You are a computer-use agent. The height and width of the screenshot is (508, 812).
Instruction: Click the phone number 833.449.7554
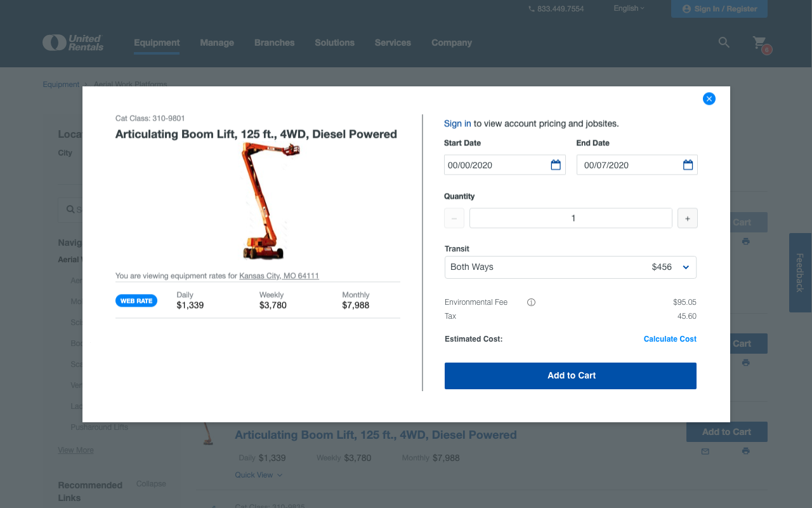click(556, 9)
